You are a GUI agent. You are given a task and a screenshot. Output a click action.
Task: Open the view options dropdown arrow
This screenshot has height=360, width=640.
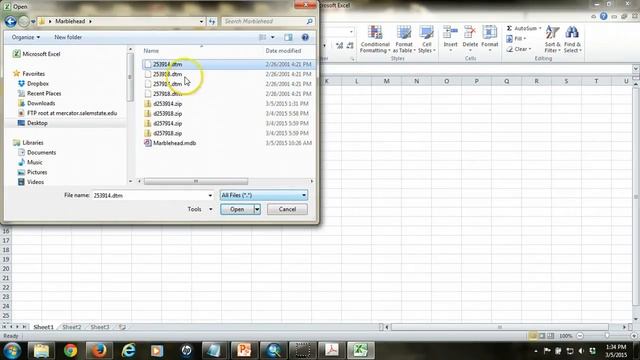(x=273, y=37)
